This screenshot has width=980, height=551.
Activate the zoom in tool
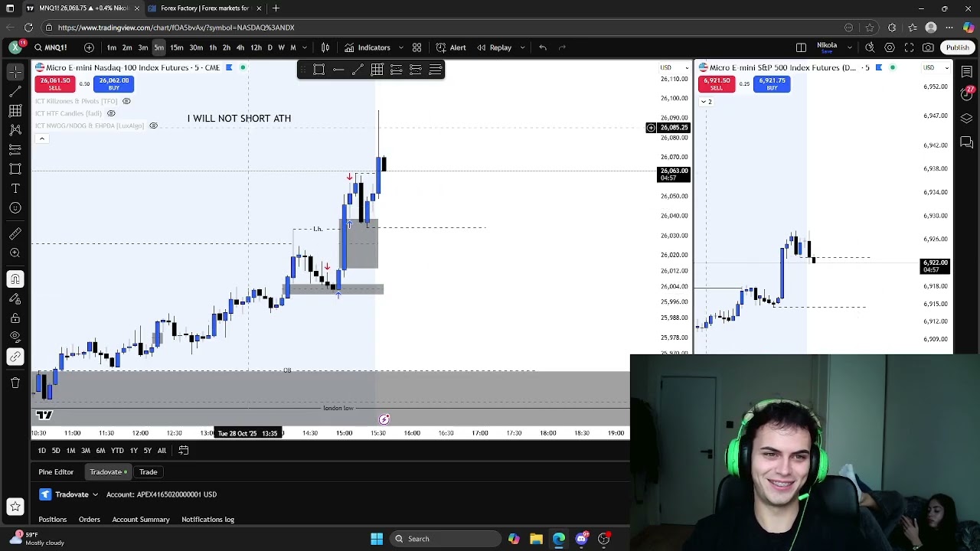[x=15, y=253]
